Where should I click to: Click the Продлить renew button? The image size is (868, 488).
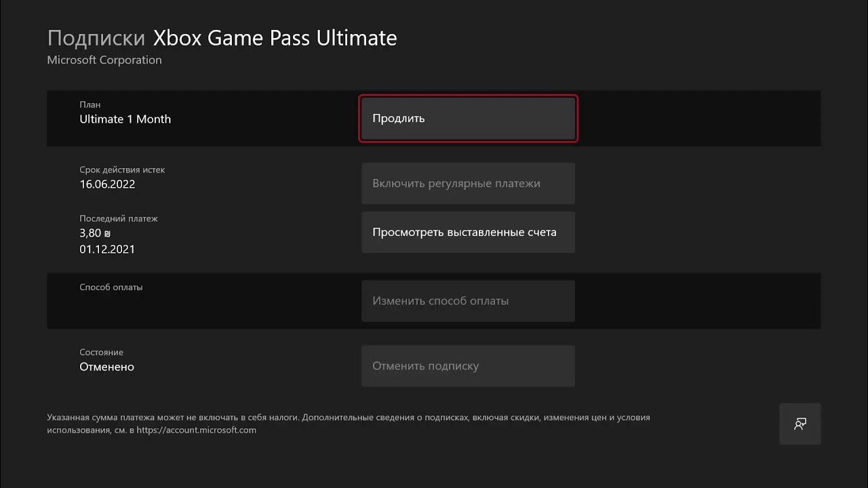(x=468, y=119)
